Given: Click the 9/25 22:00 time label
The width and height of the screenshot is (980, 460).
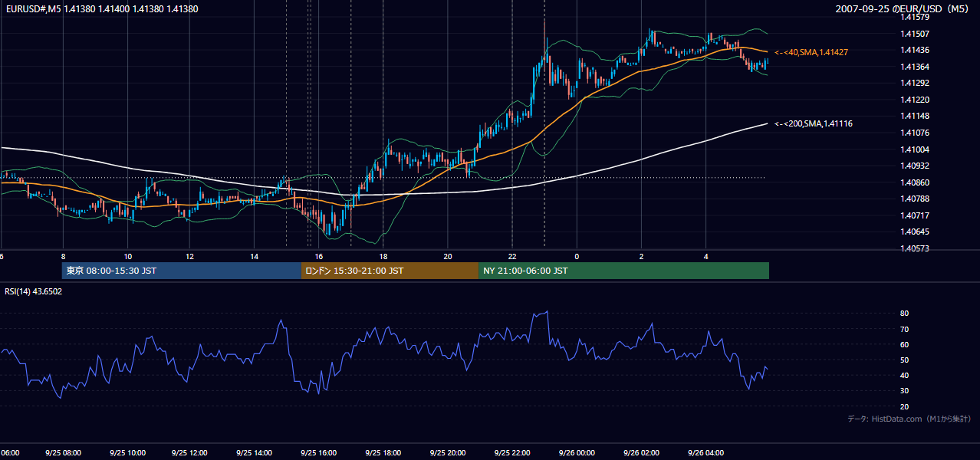Looking at the screenshot, I should point(512,453).
